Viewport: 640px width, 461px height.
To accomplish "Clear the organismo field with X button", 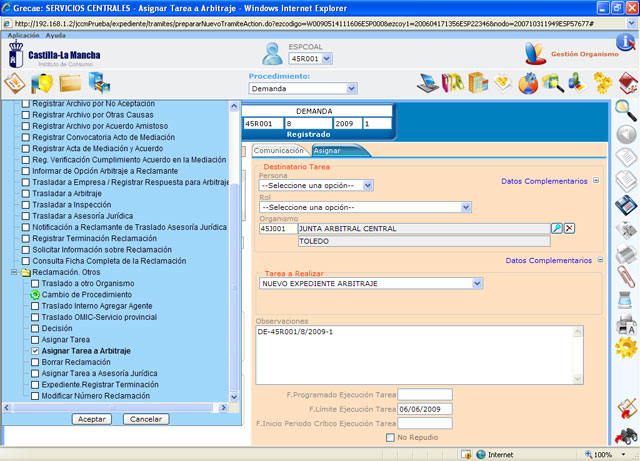I will [x=570, y=228].
